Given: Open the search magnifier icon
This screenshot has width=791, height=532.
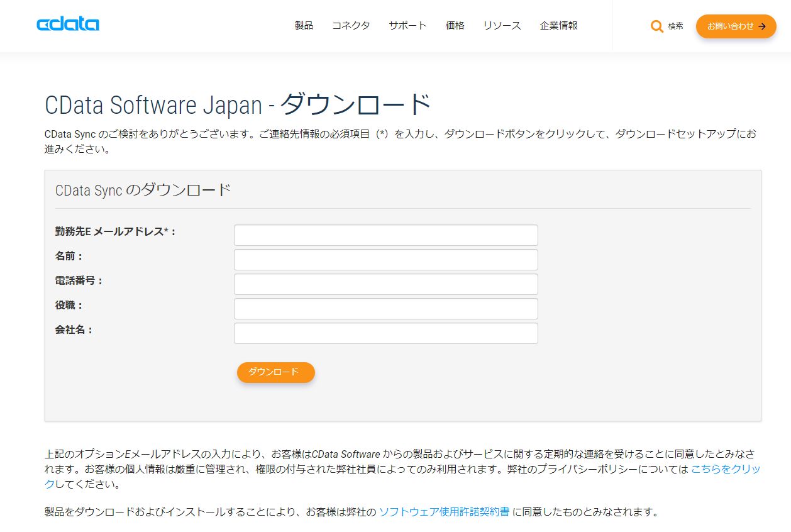Looking at the screenshot, I should pos(657,26).
